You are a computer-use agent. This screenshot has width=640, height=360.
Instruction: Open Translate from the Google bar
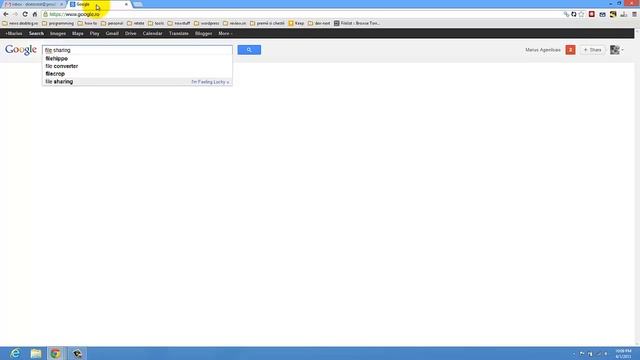click(179, 33)
